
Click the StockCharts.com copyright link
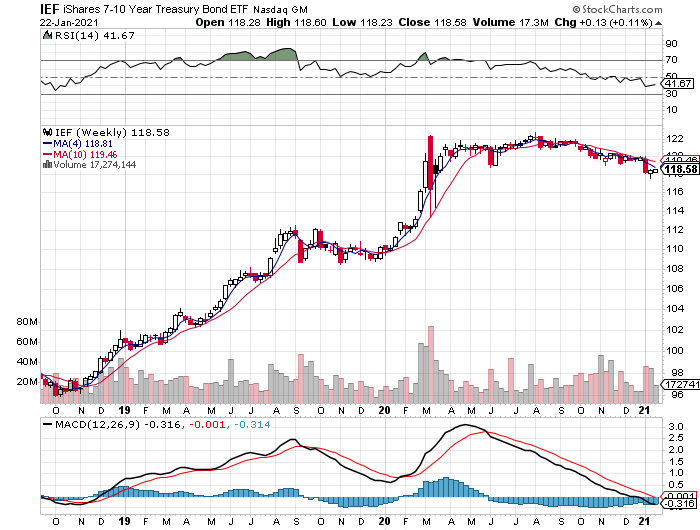617,9
